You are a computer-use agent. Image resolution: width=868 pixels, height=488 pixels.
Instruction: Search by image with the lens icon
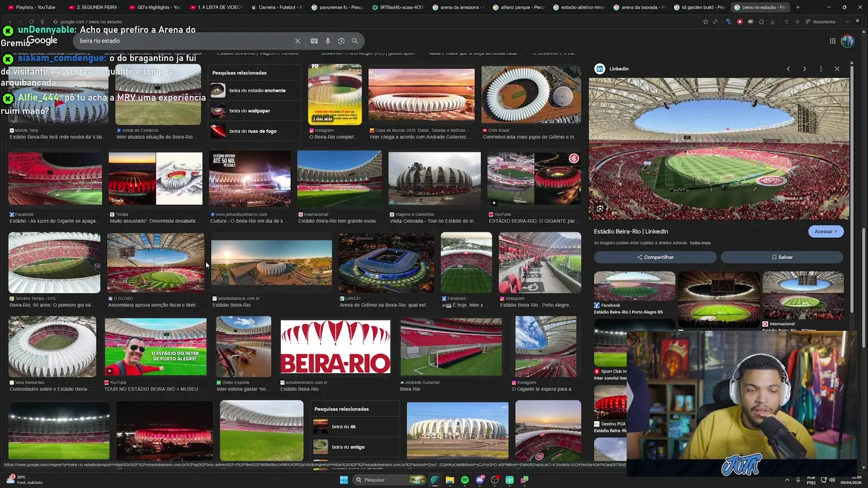click(x=341, y=41)
